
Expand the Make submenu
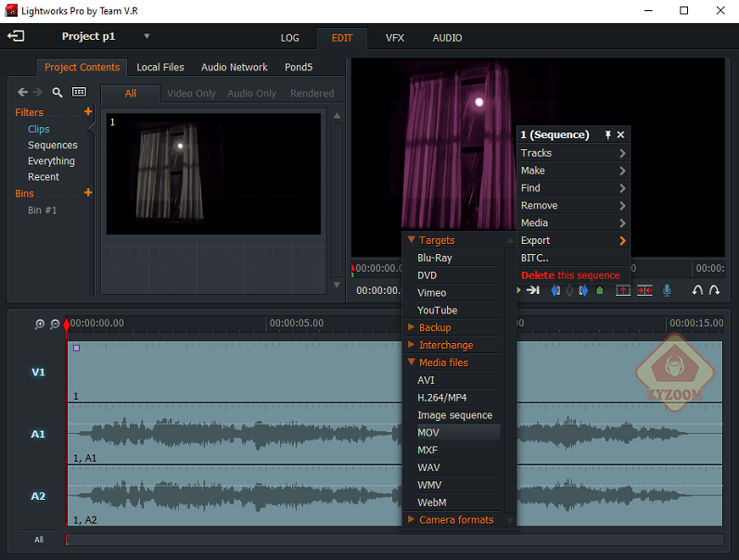(x=573, y=171)
